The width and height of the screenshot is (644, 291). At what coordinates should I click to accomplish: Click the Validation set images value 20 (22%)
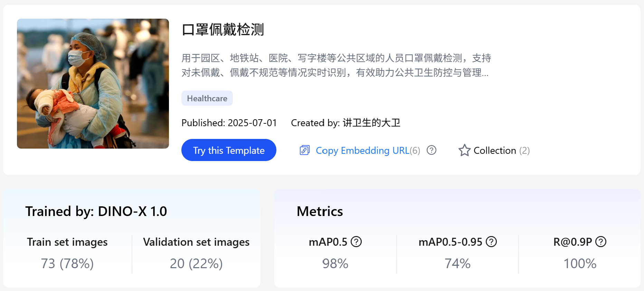(196, 263)
